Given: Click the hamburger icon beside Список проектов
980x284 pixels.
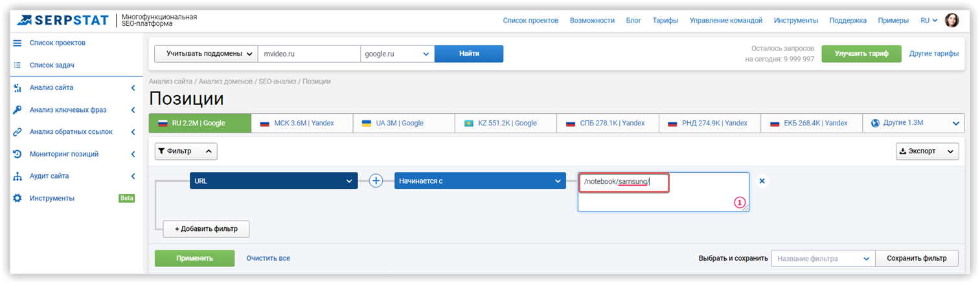Looking at the screenshot, I should coord(17,43).
